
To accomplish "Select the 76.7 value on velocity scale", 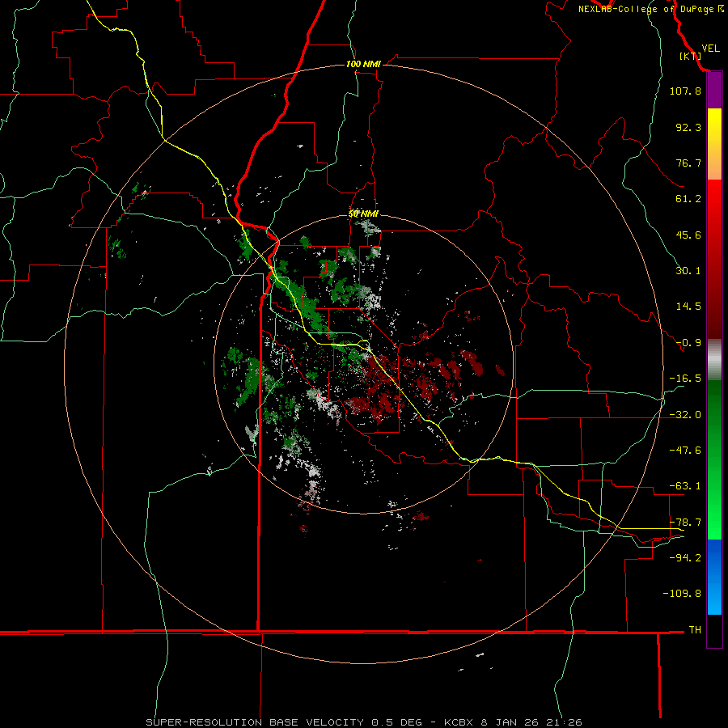I will pyautogui.click(x=688, y=163).
